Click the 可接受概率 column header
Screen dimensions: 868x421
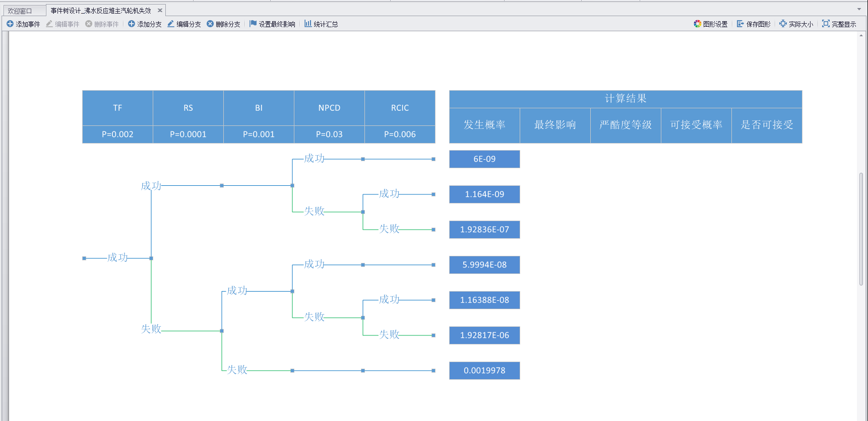point(696,125)
